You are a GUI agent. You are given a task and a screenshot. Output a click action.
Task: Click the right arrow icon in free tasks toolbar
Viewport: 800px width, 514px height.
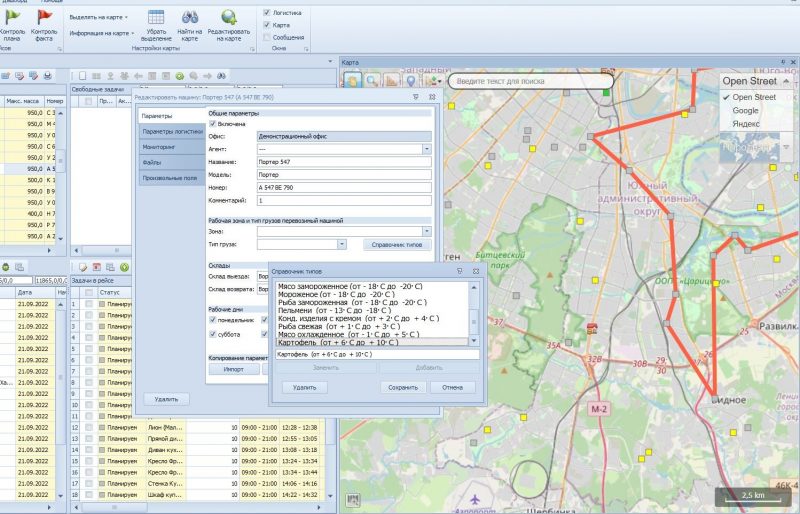[x=208, y=76]
